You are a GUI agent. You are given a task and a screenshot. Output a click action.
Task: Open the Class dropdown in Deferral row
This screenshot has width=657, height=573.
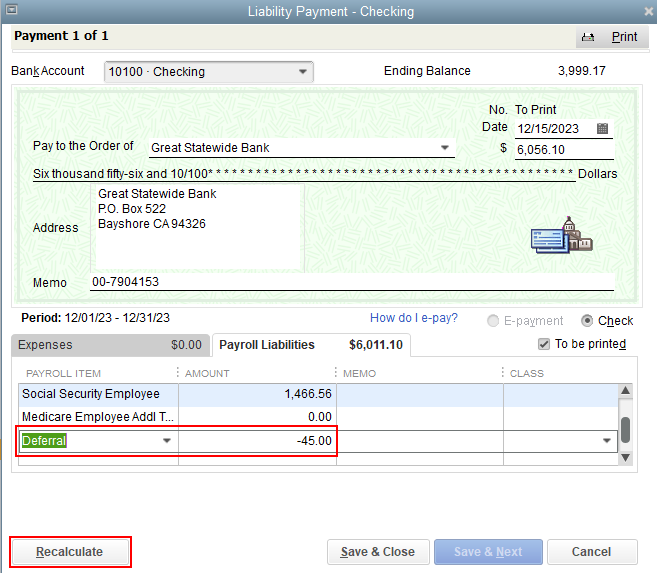pyautogui.click(x=606, y=441)
